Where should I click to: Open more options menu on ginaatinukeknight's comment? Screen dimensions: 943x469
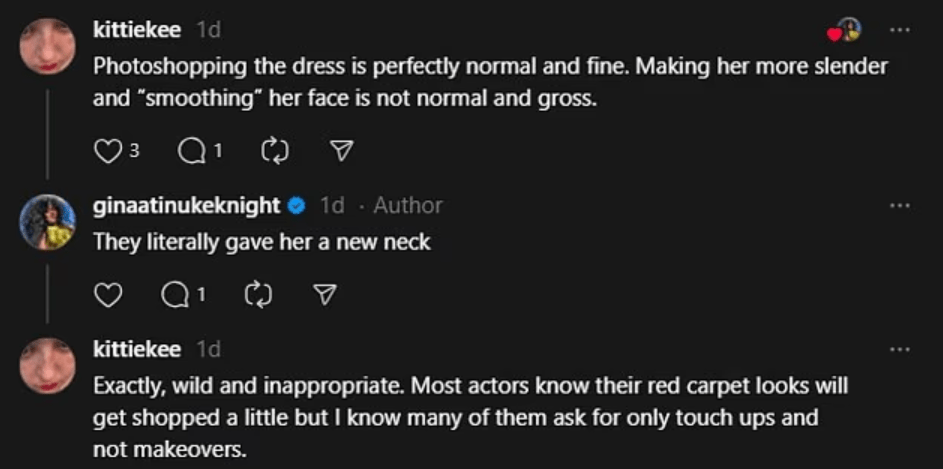[900, 205]
